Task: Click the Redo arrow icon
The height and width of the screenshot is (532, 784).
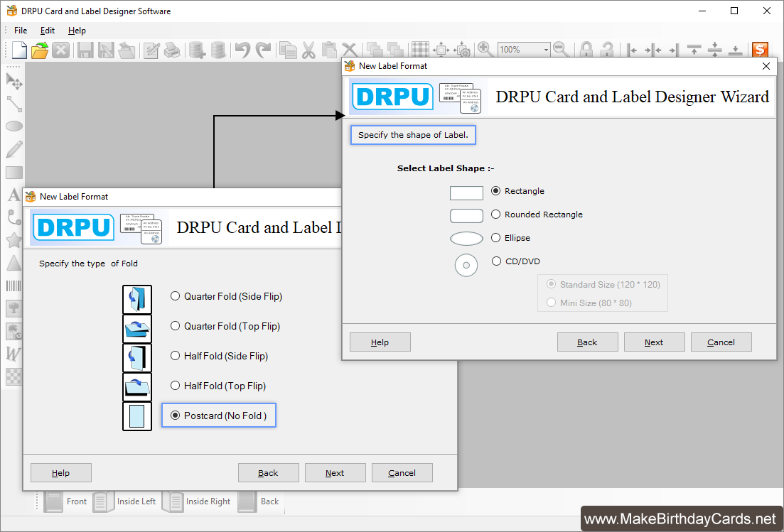Action: coord(263,50)
